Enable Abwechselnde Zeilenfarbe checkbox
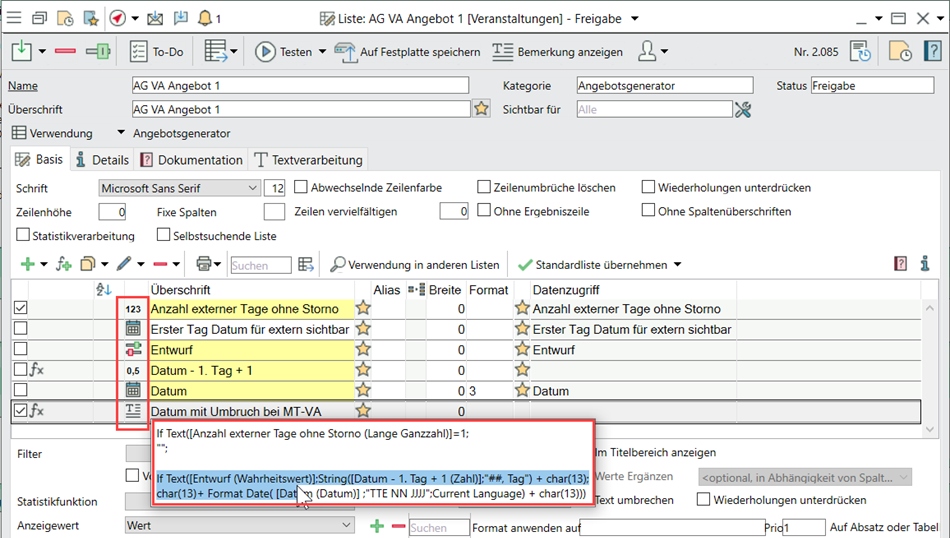 [x=301, y=188]
